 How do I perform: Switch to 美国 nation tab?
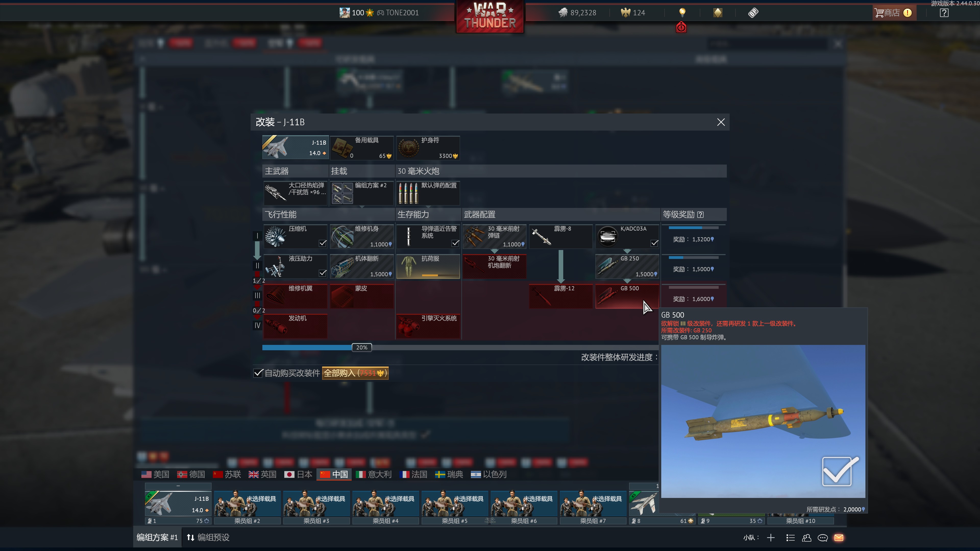(155, 474)
